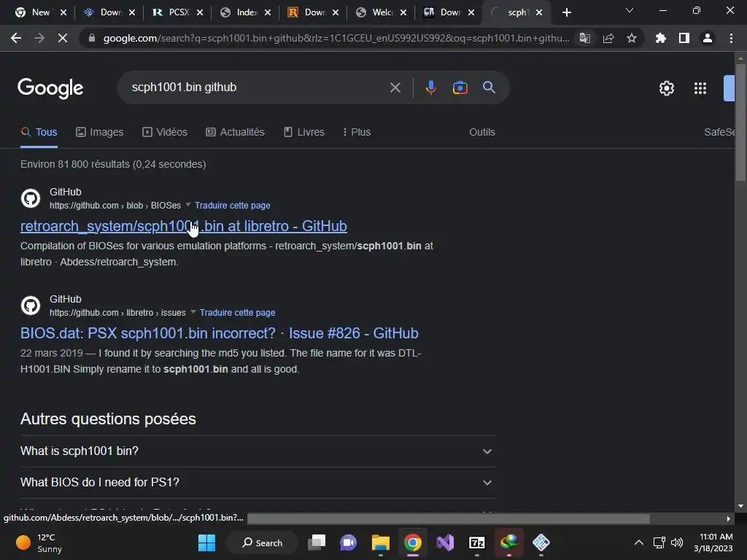This screenshot has width=747, height=560.
Task: Open the Chrome extensions puzzle icon
Action: coord(660,38)
